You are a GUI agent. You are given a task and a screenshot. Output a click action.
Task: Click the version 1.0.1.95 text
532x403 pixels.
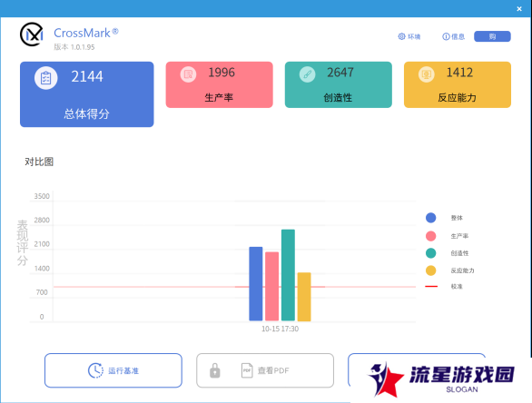[x=74, y=47]
